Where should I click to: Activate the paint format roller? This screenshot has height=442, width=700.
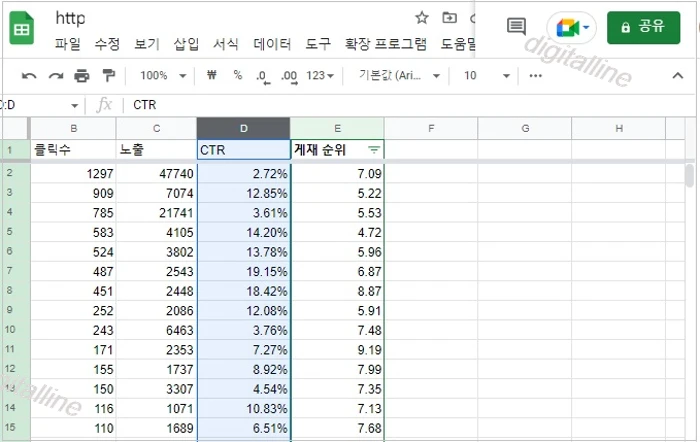[108, 75]
